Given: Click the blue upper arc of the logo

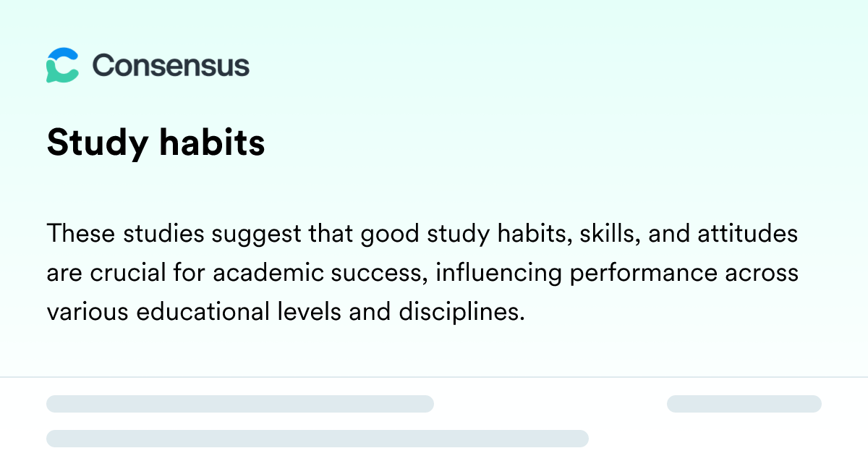Looking at the screenshot, I should click(x=64, y=53).
